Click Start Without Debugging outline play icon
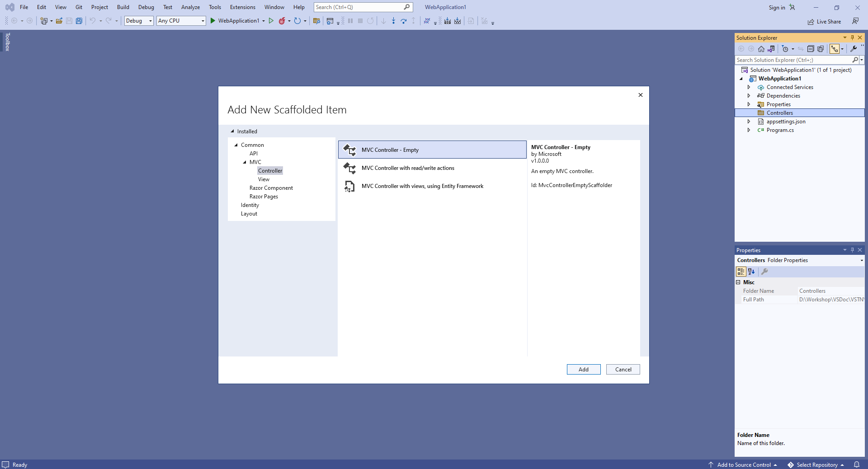Image resolution: width=868 pixels, height=469 pixels. tap(271, 21)
